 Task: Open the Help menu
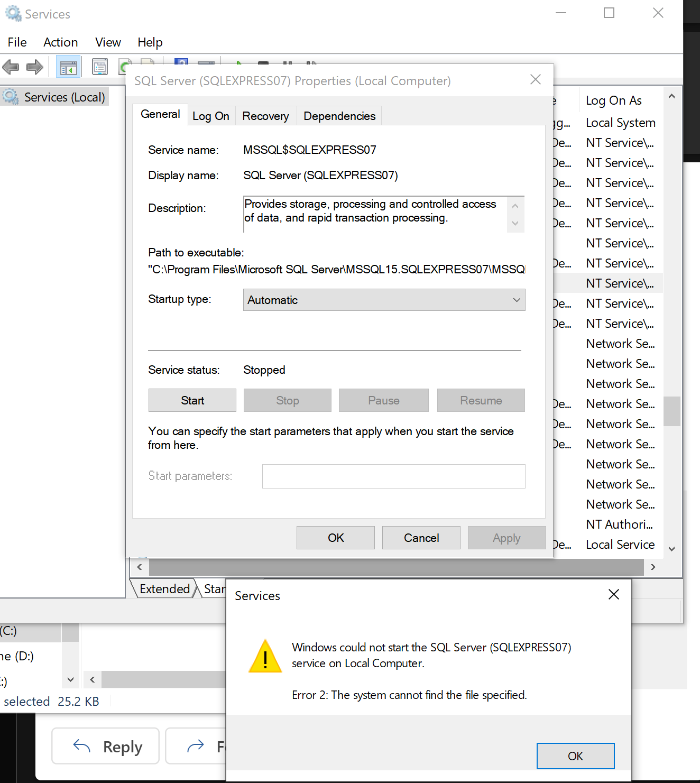pyautogui.click(x=150, y=42)
